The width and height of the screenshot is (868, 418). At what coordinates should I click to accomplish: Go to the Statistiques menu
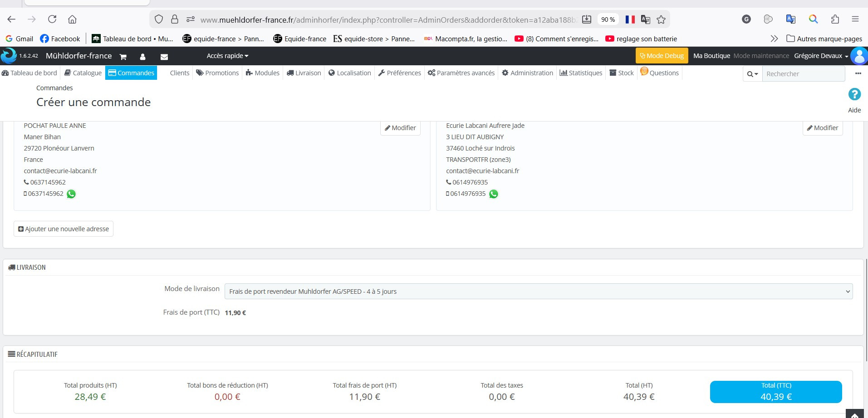581,73
